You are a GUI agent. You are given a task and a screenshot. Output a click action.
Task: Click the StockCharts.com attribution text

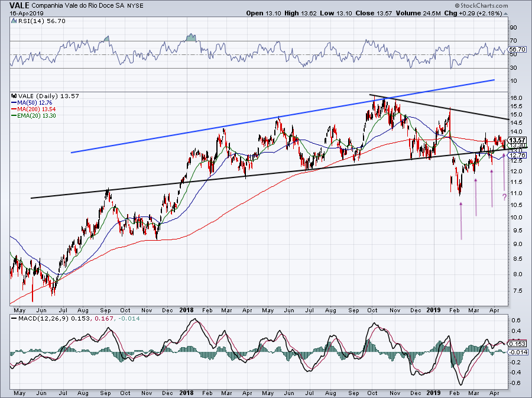[x=484, y=5]
